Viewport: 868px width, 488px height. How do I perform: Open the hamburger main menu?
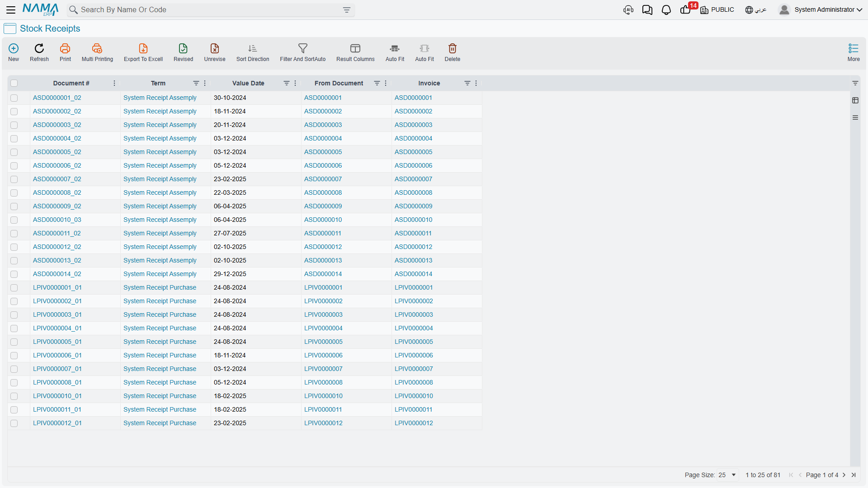pyautogui.click(x=11, y=10)
